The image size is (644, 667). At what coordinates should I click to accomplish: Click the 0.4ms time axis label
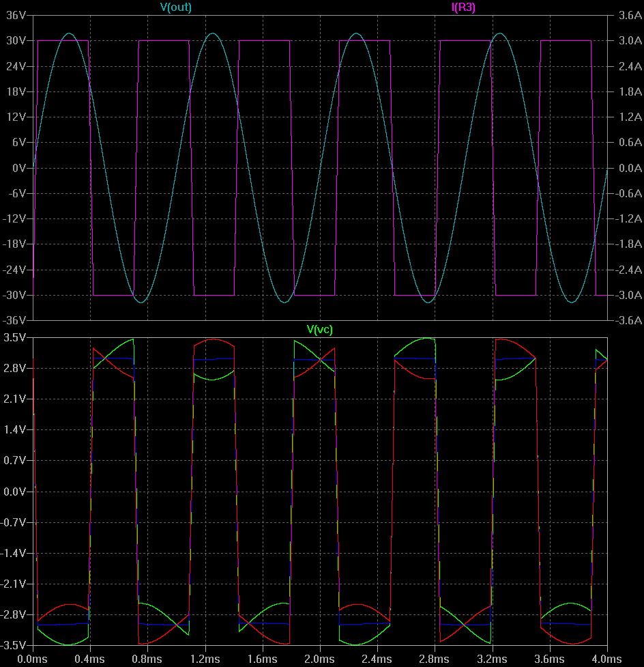coord(89,659)
